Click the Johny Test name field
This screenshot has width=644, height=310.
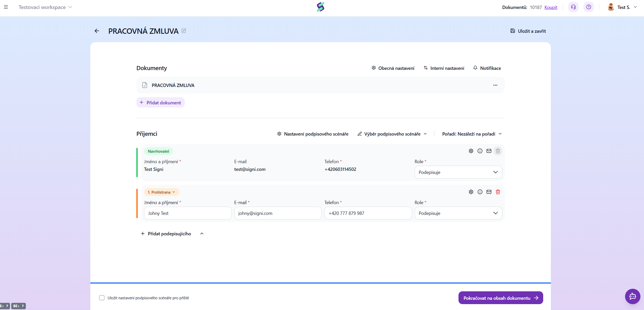(188, 213)
